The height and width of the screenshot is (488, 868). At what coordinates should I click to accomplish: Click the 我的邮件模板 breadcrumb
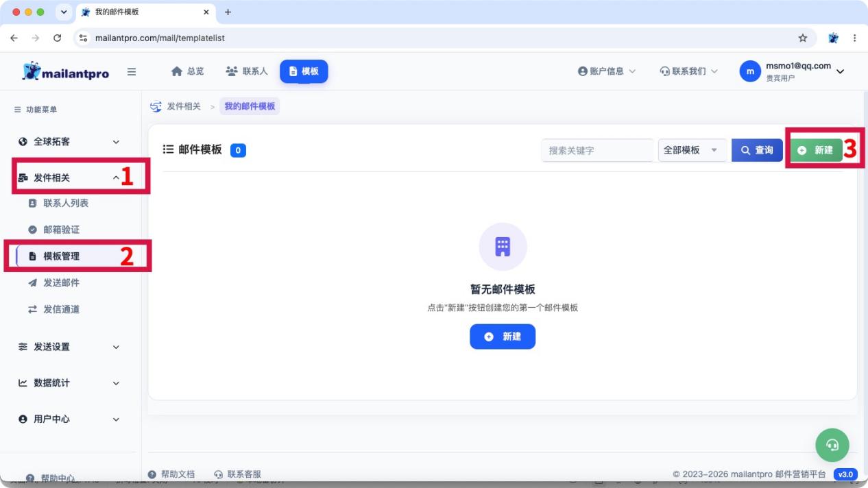[x=250, y=106]
